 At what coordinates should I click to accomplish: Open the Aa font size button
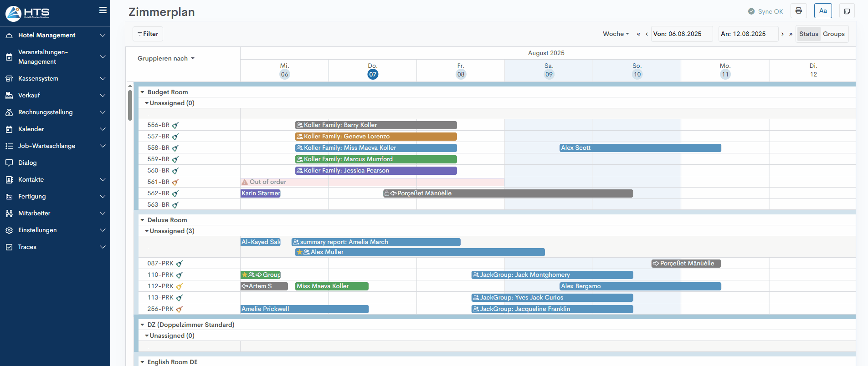click(x=823, y=11)
